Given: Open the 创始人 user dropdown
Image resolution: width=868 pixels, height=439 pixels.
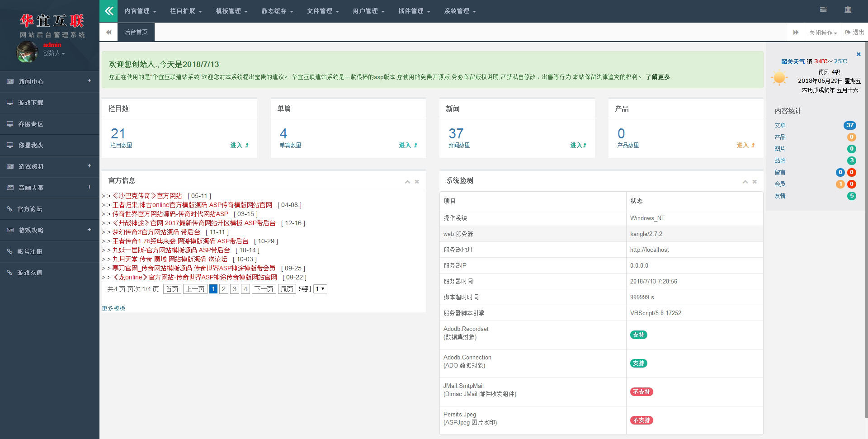Looking at the screenshot, I should click(x=54, y=53).
